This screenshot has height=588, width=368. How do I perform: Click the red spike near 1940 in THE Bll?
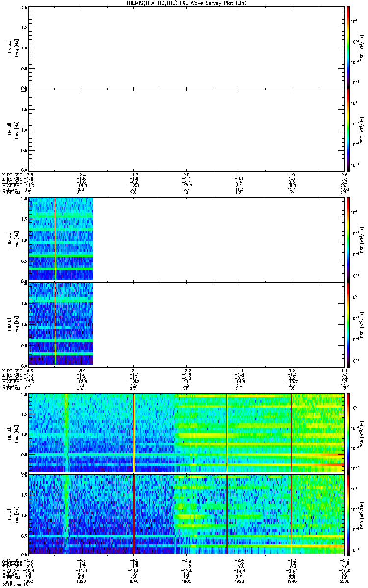292,514
